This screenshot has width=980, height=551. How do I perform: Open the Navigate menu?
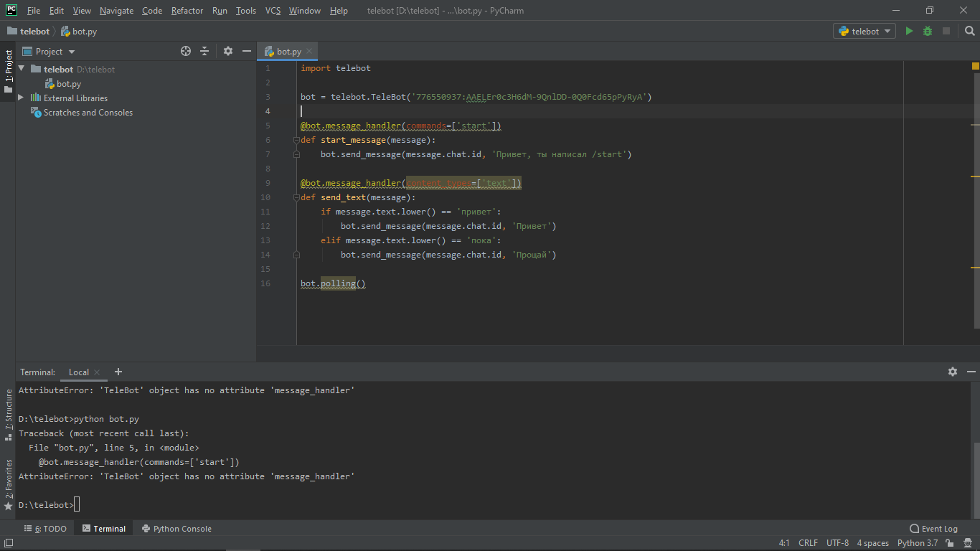click(116, 11)
